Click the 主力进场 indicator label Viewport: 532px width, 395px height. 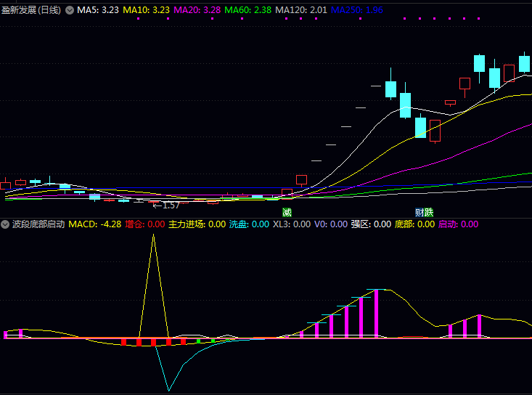pyautogui.click(x=197, y=224)
